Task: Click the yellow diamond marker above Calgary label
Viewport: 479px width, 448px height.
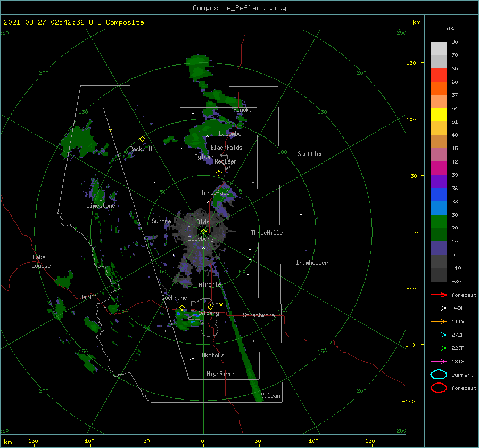Action: [x=210, y=307]
